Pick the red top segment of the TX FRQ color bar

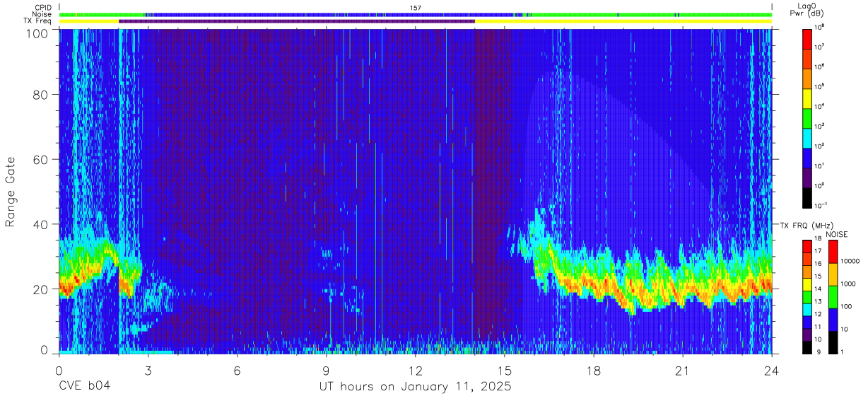pos(807,247)
